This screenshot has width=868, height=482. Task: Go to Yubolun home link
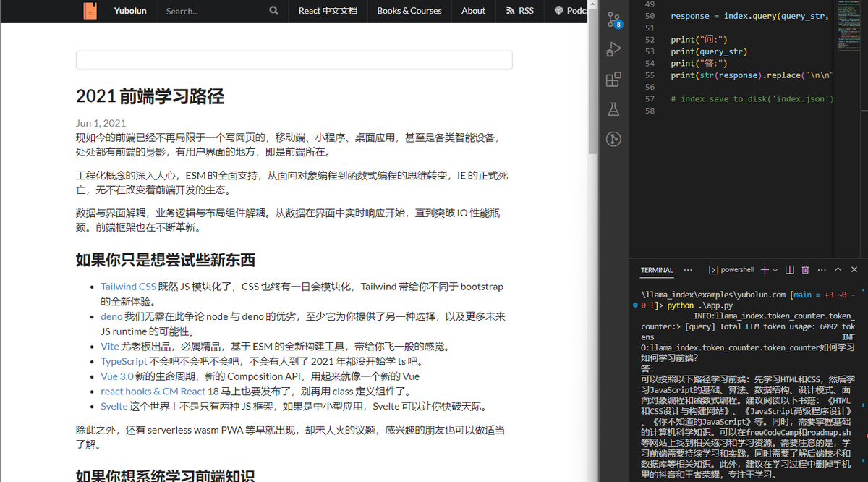(130, 11)
